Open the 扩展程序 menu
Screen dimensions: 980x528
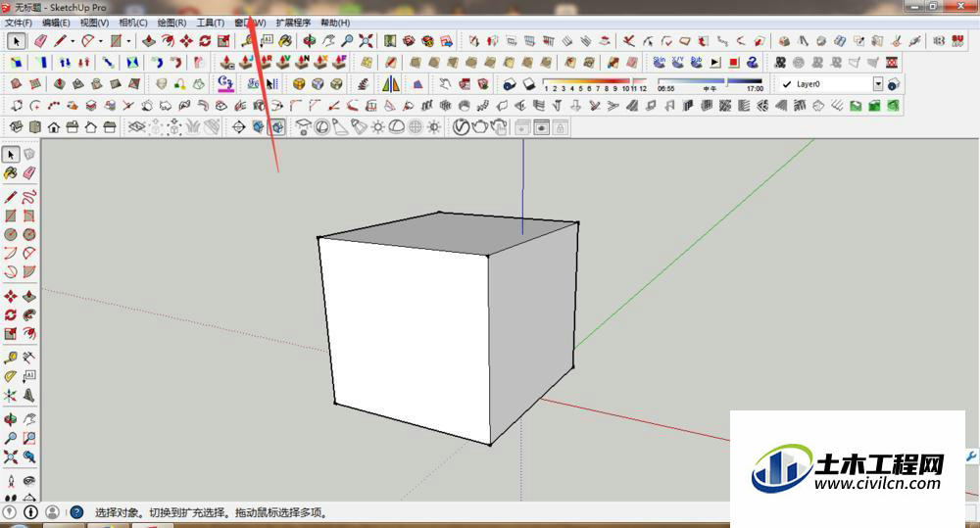tap(293, 23)
